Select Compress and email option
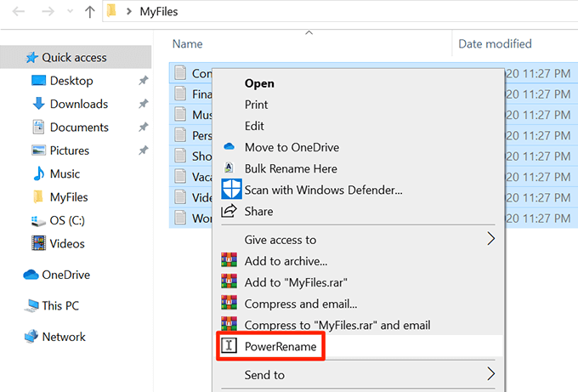Viewport: 578px width, 392px height. 300,304
